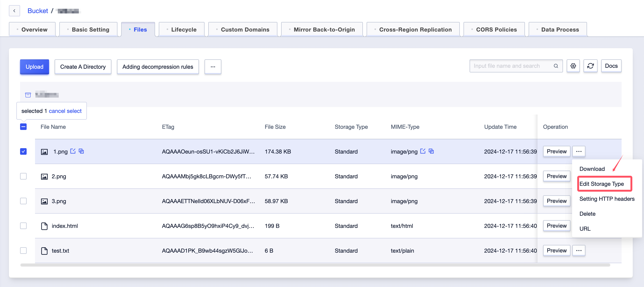Click the Update Time column header

point(500,127)
